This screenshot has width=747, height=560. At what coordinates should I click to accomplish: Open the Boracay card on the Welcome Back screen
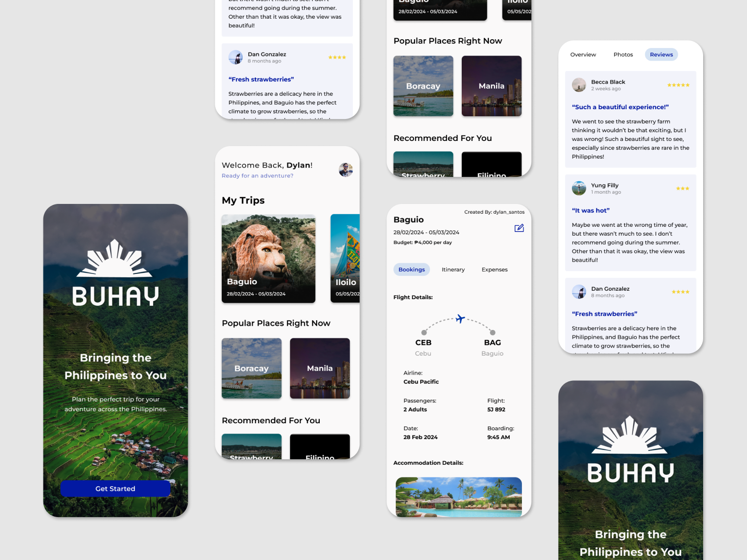252,368
